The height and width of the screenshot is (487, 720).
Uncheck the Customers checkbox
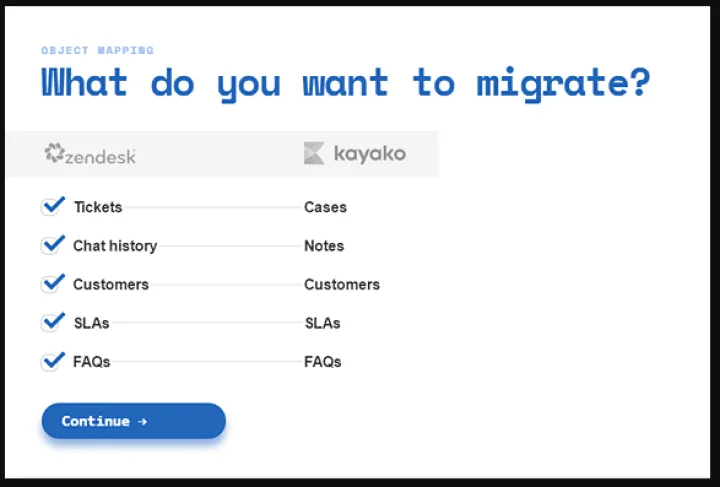pos(51,284)
